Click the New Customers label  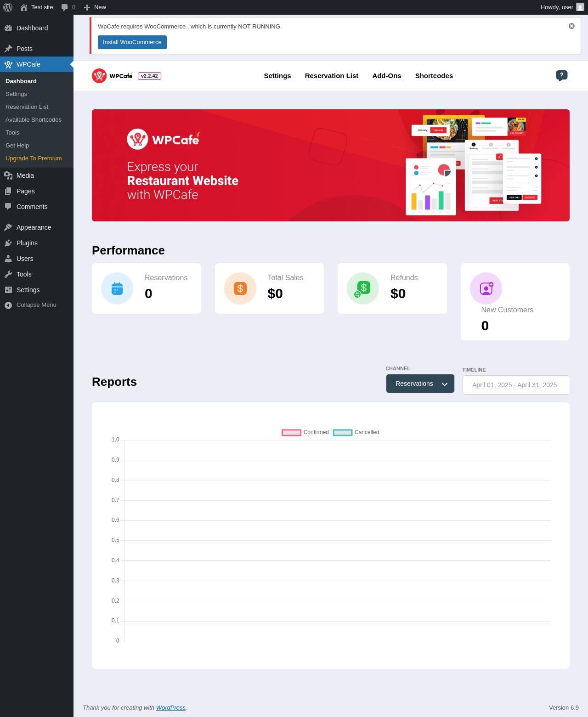point(507,310)
